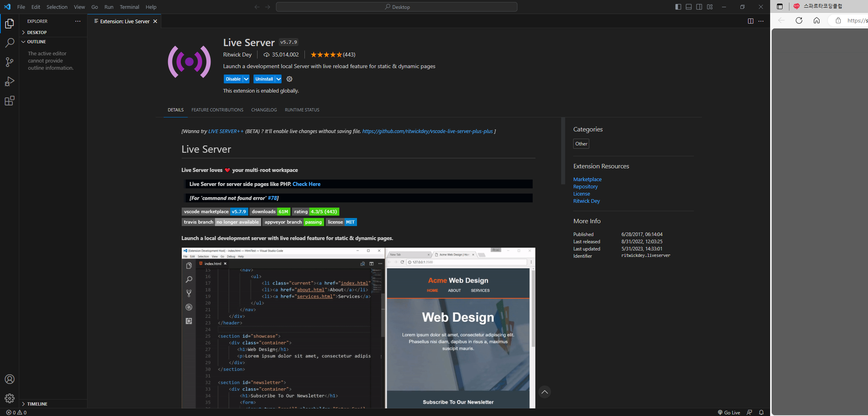Image resolution: width=868 pixels, height=416 pixels.
Task: Close the Extension: Live Server tab
Action: pyautogui.click(x=155, y=21)
